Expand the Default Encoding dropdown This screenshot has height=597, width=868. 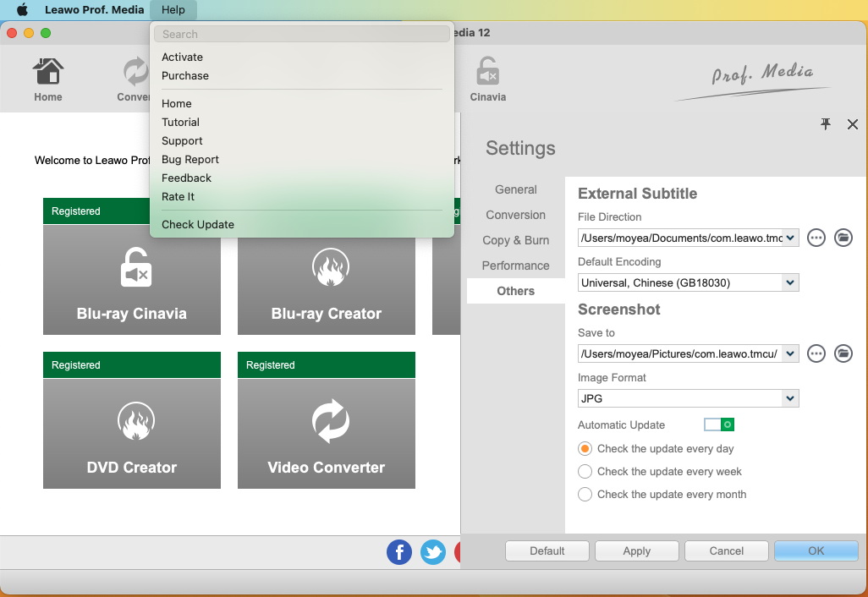tap(790, 282)
